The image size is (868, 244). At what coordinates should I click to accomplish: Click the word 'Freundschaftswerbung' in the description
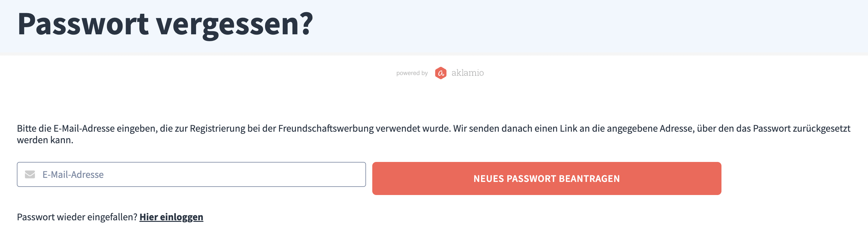(326, 129)
